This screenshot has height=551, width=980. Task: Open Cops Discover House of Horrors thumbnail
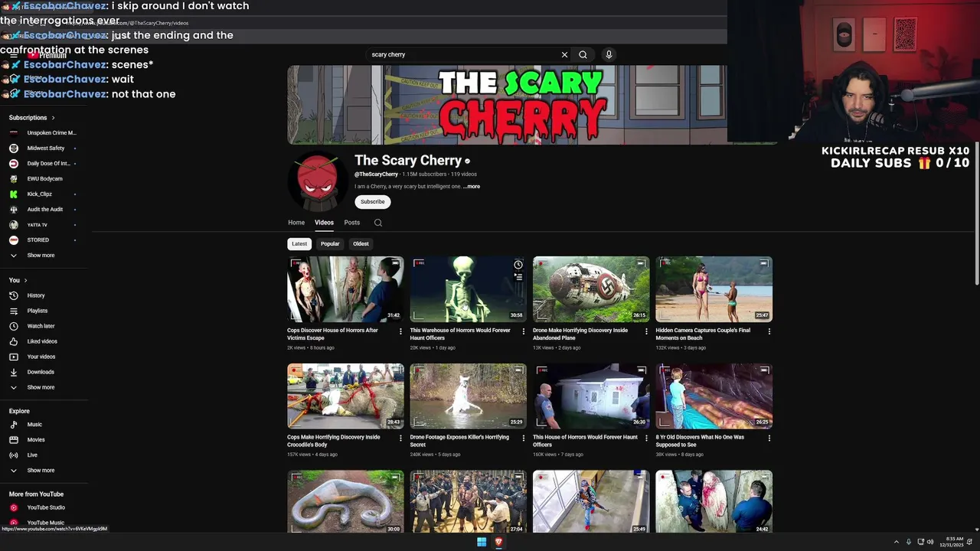345,289
